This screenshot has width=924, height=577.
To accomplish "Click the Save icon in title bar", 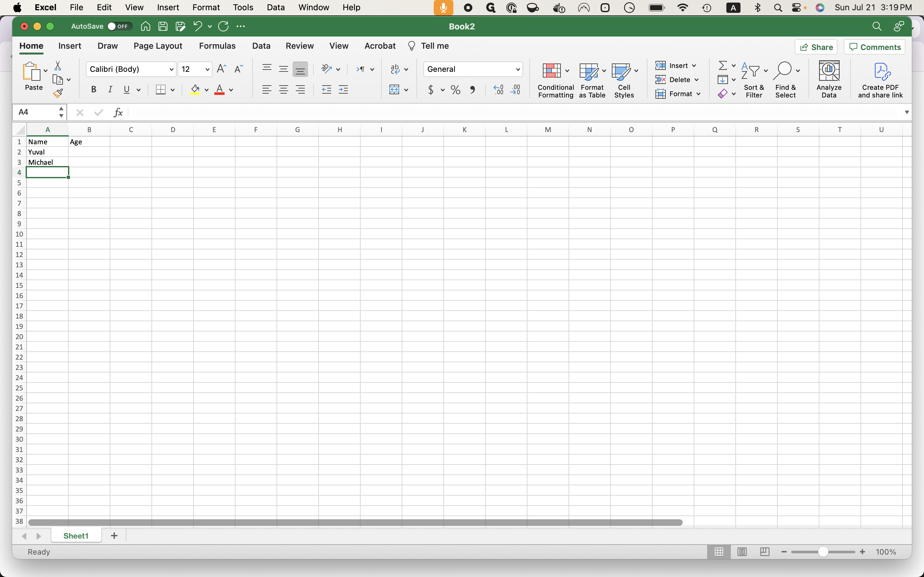I will (x=163, y=26).
